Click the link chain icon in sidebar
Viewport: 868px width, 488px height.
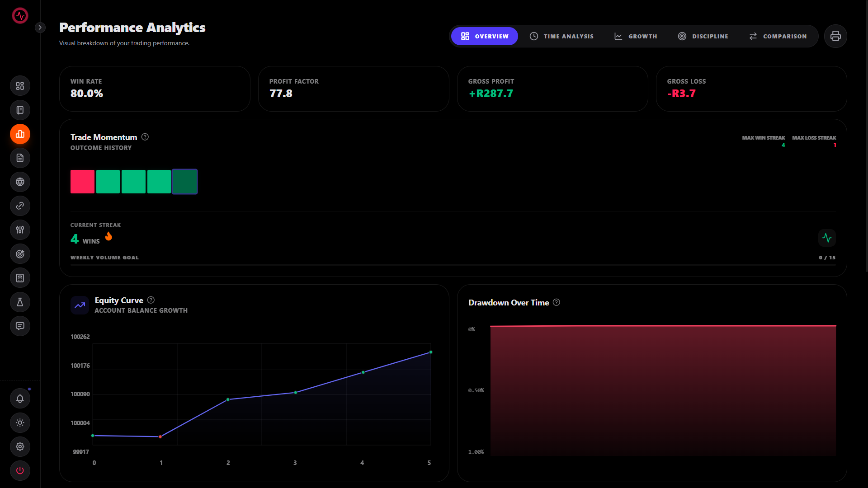[20, 206]
